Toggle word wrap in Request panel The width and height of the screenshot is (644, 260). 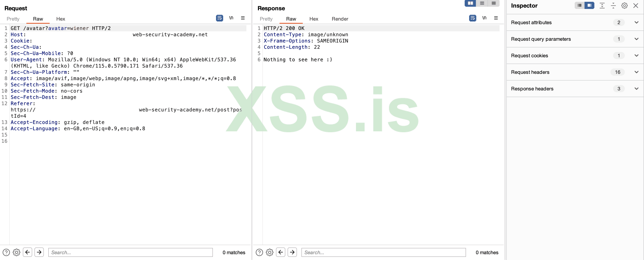click(x=219, y=18)
